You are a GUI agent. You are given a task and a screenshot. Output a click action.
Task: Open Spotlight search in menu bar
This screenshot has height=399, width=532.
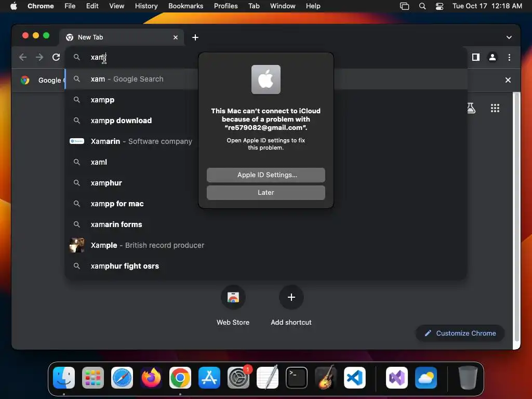tap(422, 6)
